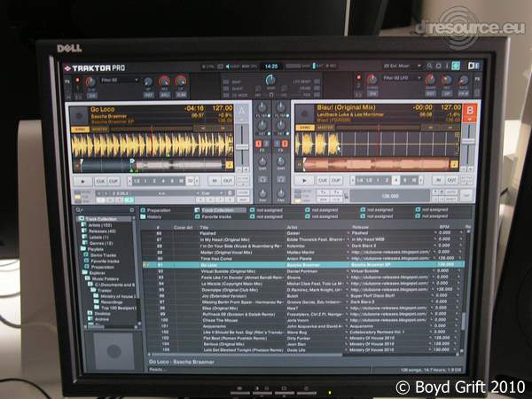This screenshot has width=532, height=399.
Task: Click the Labels (1) icon in the tree
Action: pyautogui.click(x=84, y=237)
